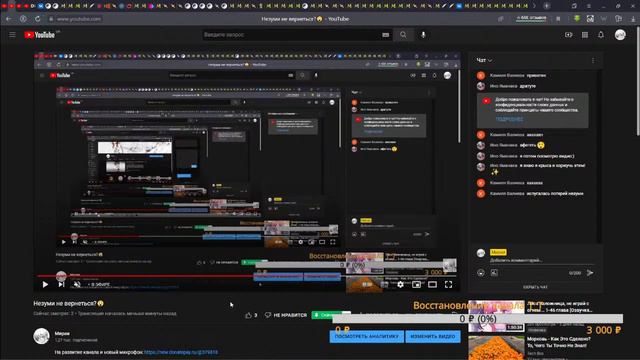Image resolution: width=640 pixels, height=360 pixels.
Task: Reload the page with the refresh icon
Action: pyautogui.click(x=38, y=19)
